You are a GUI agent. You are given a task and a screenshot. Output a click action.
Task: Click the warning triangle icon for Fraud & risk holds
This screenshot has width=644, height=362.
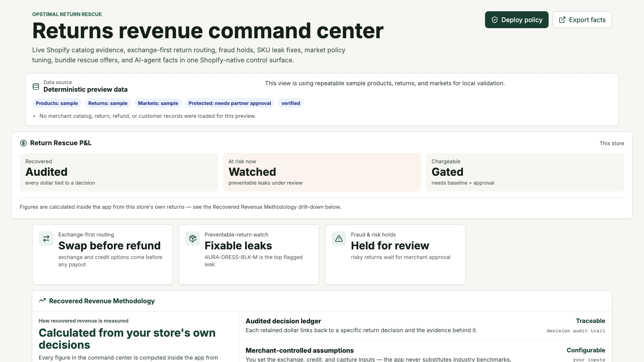click(x=339, y=239)
